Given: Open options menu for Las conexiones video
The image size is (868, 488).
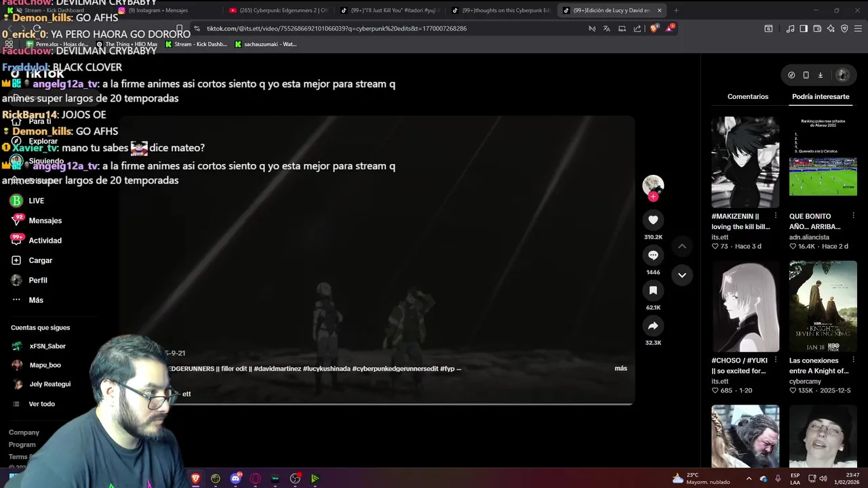Looking at the screenshot, I should point(853,361).
